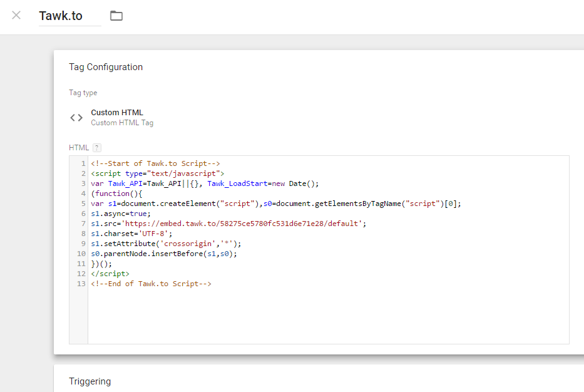Click the empty area of the HTML code editor
Image resolution: width=584 pixels, height=392 pixels.
[328, 316]
